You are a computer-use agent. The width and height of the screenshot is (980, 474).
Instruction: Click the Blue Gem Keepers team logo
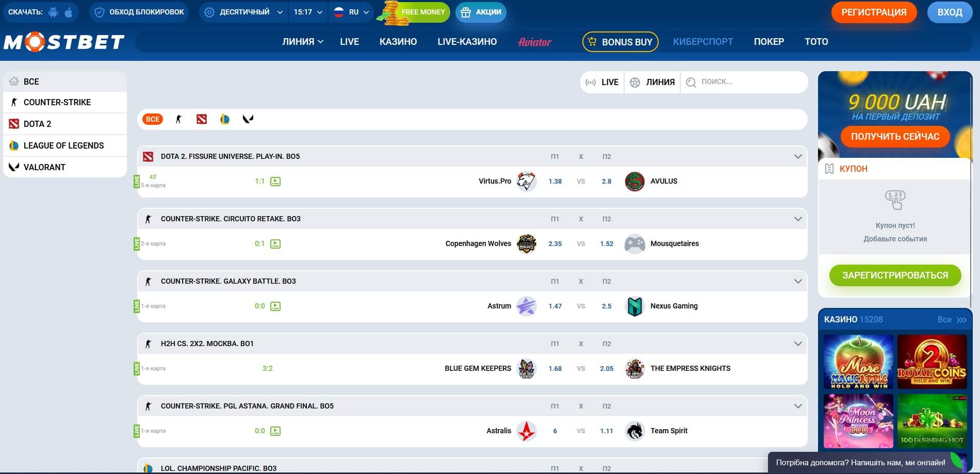point(527,369)
